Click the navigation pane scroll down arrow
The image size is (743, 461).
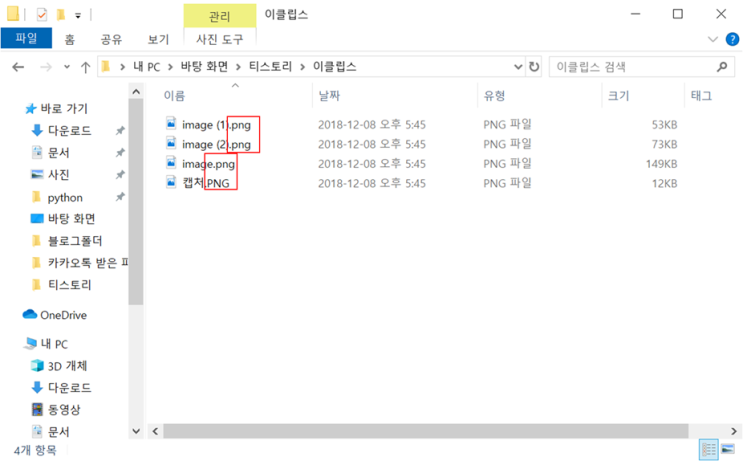[x=136, y=431]
